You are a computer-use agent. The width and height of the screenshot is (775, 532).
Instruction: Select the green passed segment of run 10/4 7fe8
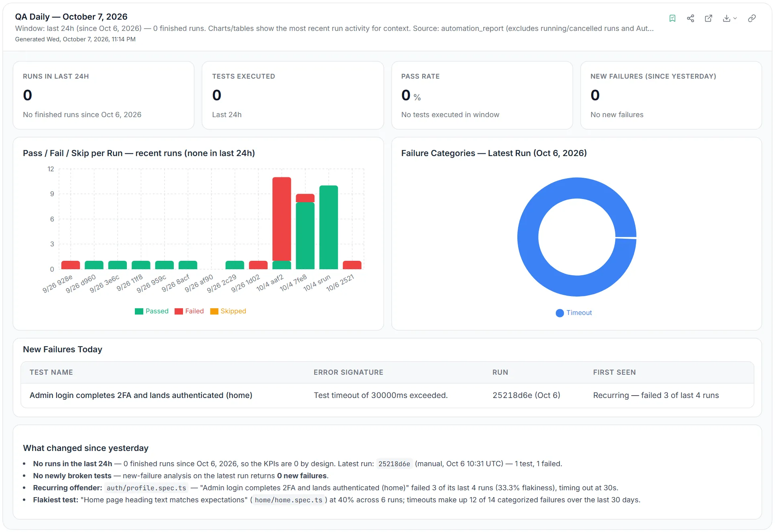tap(305, 236)
